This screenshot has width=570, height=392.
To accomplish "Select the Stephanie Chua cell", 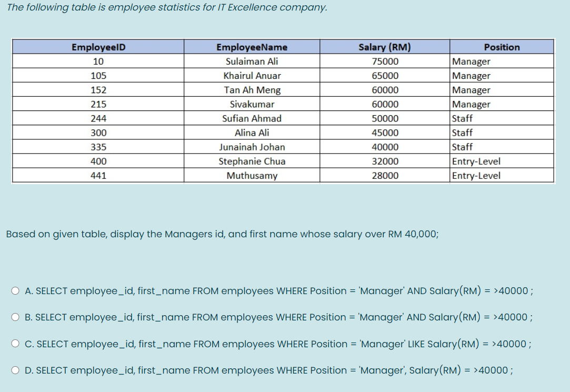I will tap(252, 161).
